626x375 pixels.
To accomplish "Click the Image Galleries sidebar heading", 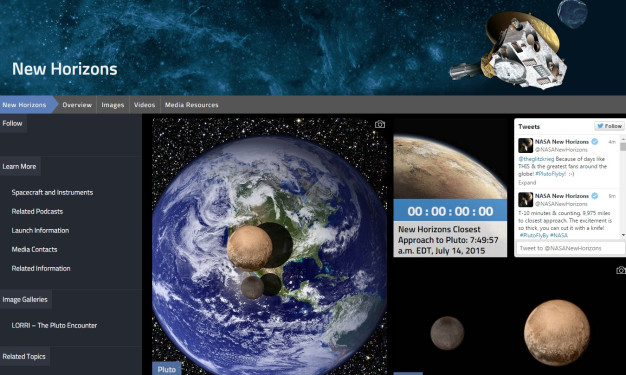I will tap(25, 300).
